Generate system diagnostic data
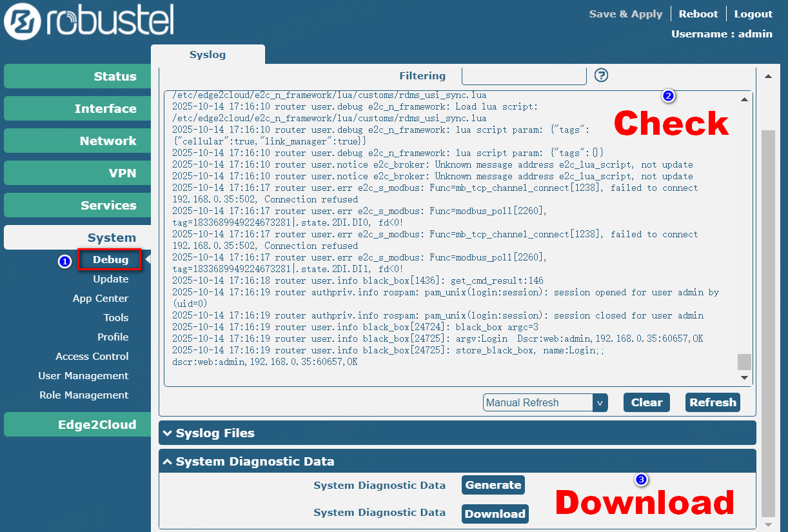 (x=493, y=485)
